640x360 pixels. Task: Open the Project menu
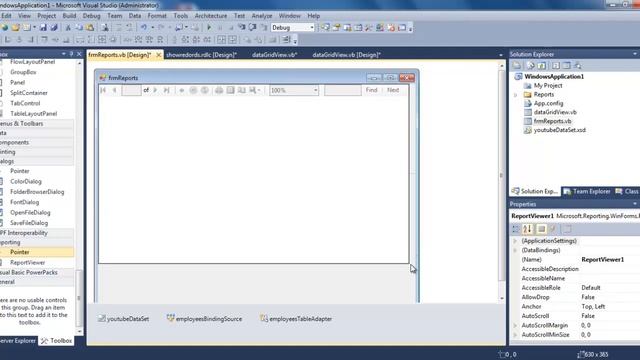coord(47,16)
